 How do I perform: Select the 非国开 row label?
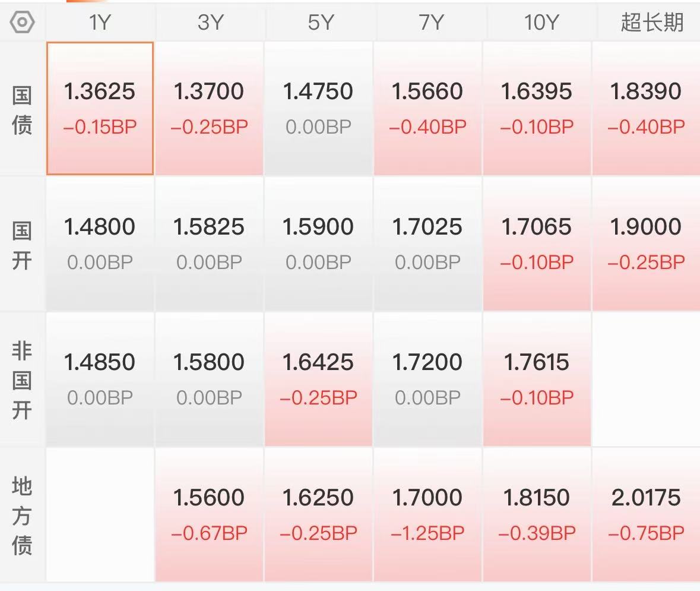coord(22,380)
